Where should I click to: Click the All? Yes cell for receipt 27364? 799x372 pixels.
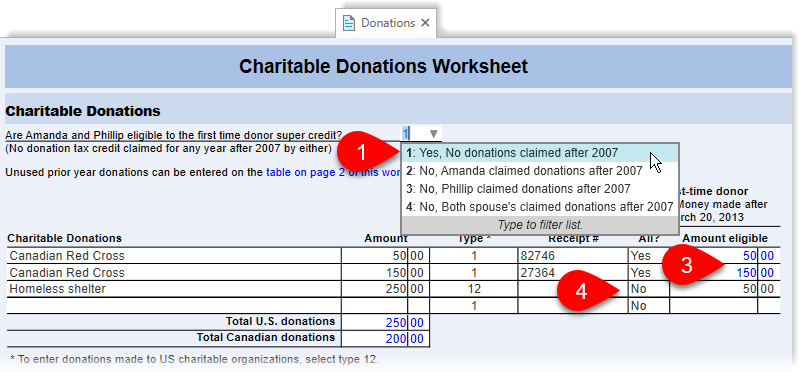click(x=648, y=272)
